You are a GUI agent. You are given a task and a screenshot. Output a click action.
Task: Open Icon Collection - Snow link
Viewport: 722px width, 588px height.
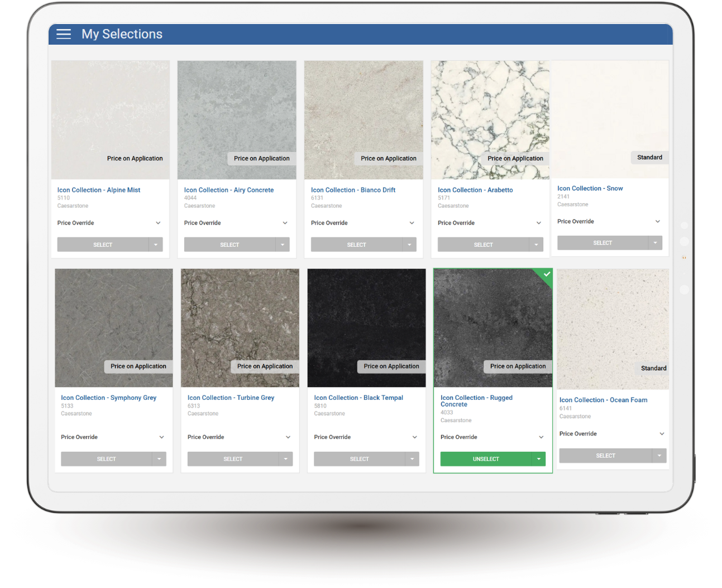click(590, 188)
